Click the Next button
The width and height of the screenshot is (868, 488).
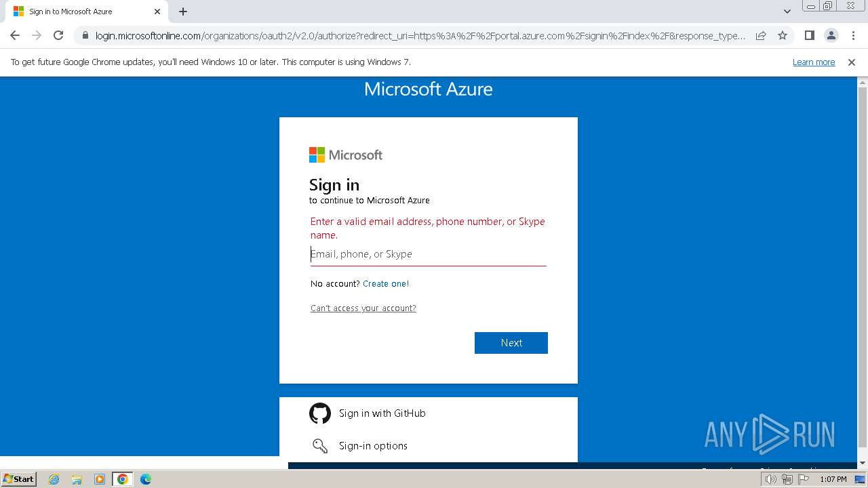pos(511,343)
